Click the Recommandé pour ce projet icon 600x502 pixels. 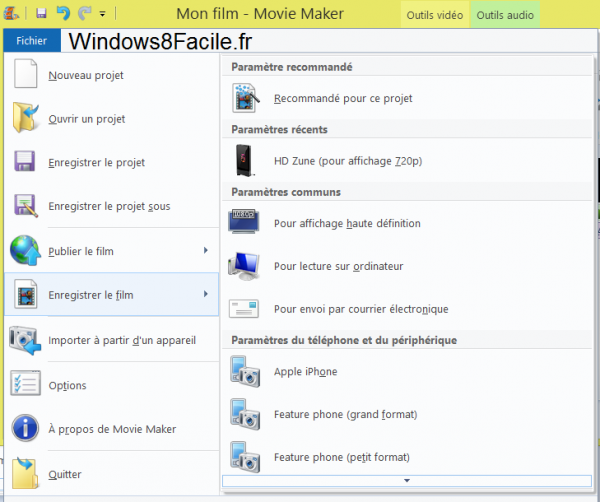[245, 98]
